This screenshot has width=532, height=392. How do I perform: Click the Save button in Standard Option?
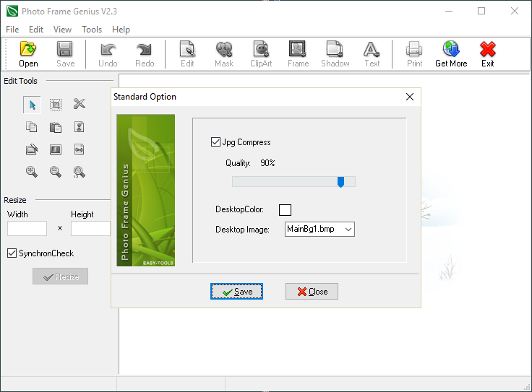(x=236, y=292)
